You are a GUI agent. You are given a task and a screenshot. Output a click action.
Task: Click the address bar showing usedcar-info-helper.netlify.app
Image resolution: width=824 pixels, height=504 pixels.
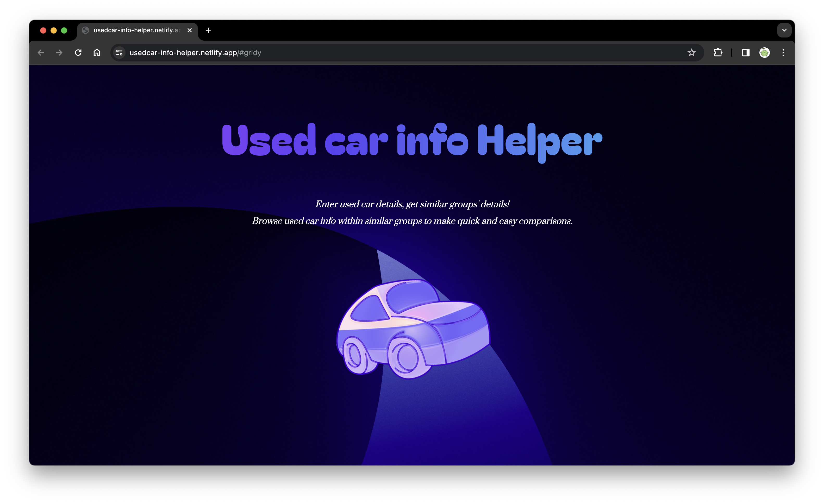point(401,53)
